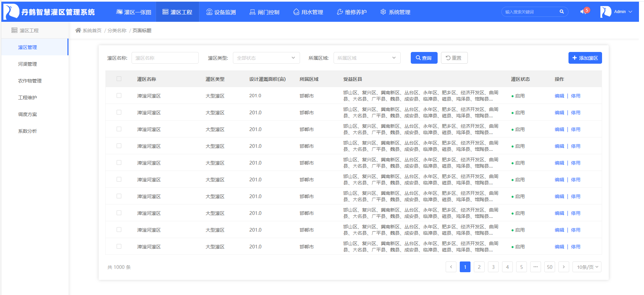Check the seventh row's checkbox
The width and height of the screenshot is (644, 295).
(119, 196)
